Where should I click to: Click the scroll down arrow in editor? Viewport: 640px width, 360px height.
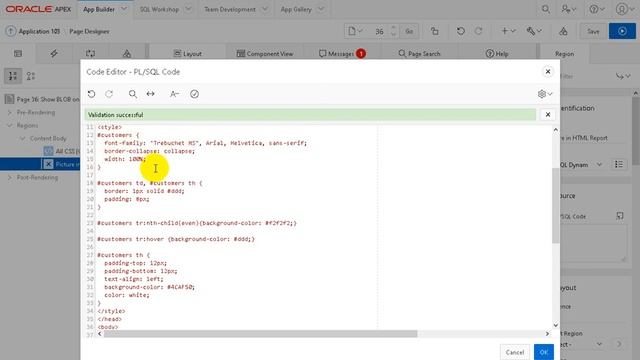pyautogui.click(x=556, y=325)
